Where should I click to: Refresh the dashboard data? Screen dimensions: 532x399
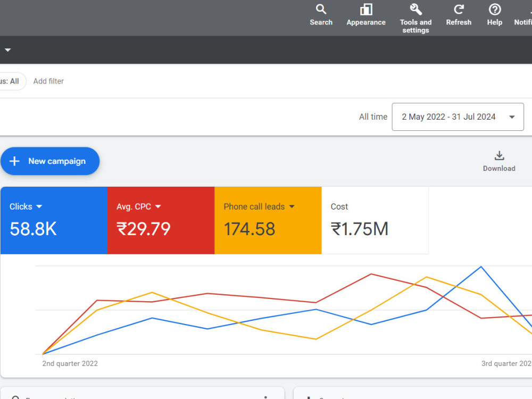click(459, 15)
